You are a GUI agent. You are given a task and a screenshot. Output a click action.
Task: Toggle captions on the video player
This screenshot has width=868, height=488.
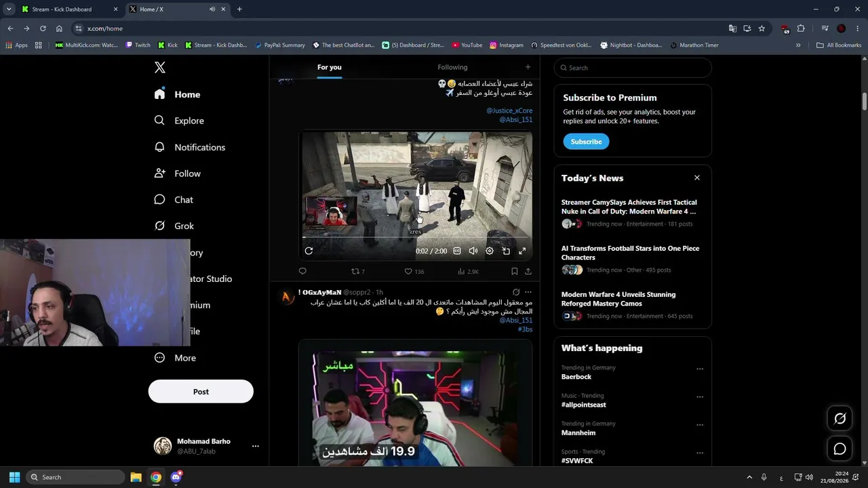click(457, 251)
